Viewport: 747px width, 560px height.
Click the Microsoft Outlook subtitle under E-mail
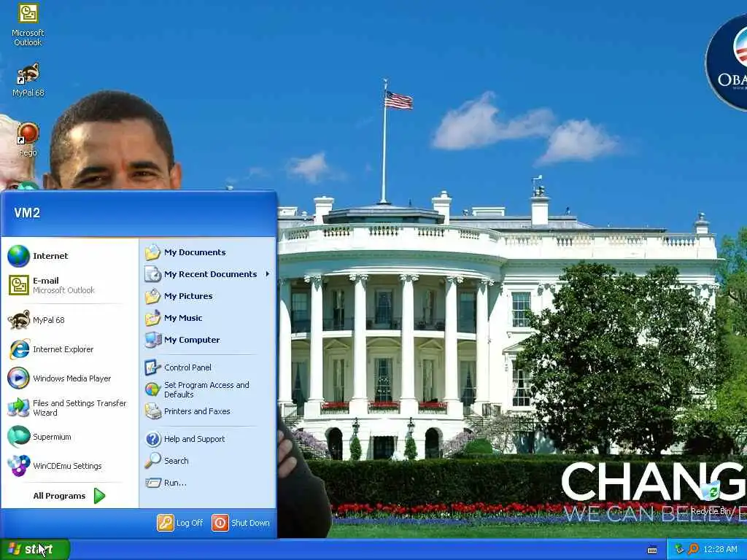pyautogui.click(x=64, y=290)
